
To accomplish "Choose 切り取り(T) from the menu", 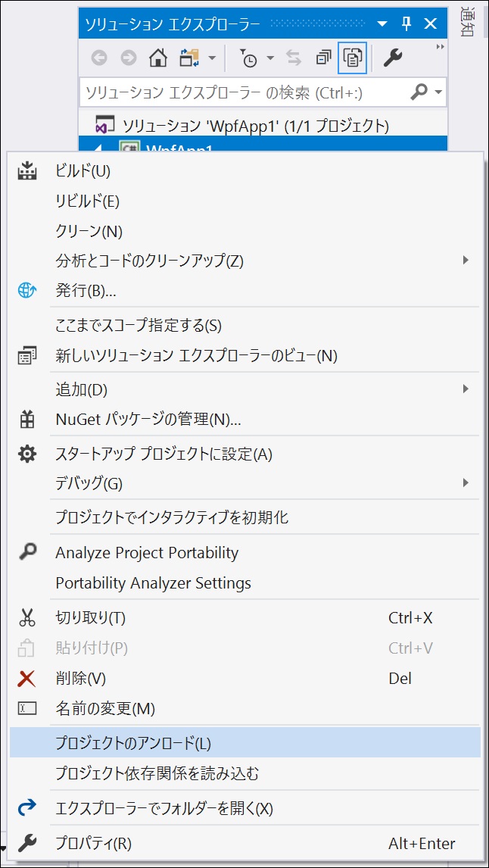I will (x=244, y=618).
